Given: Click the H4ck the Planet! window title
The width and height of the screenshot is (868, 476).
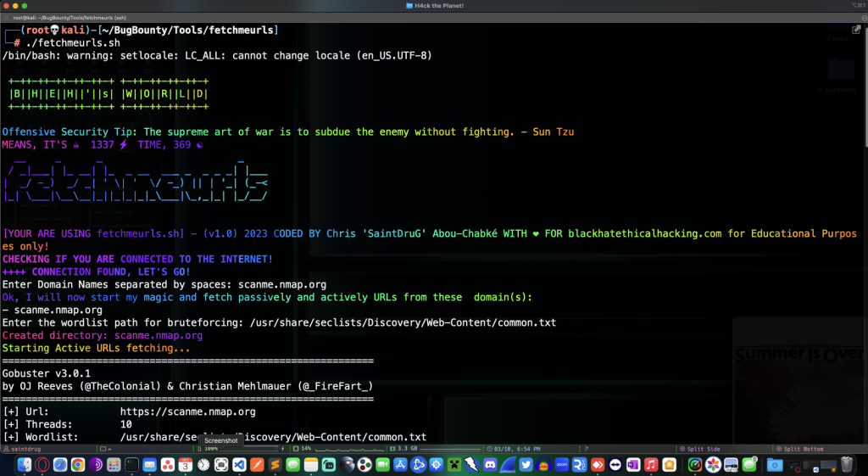Looking at the screenshot, I should (x=435, y=6).
